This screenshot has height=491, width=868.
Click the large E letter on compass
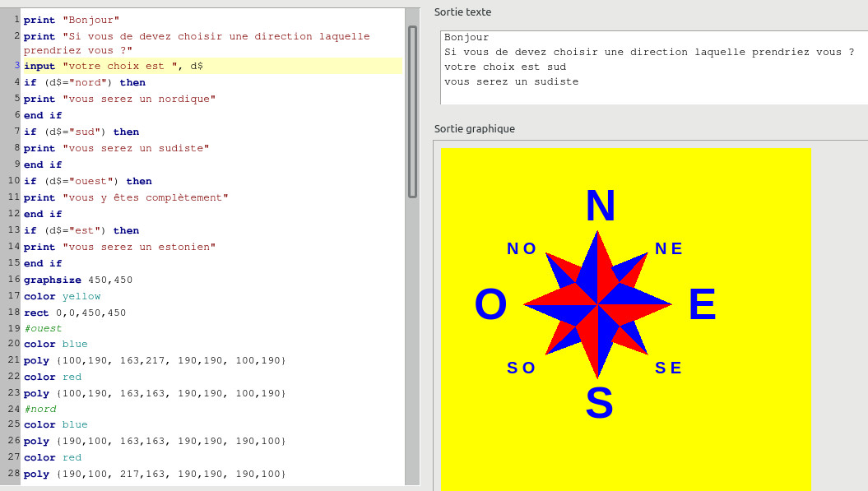point(702,304)
